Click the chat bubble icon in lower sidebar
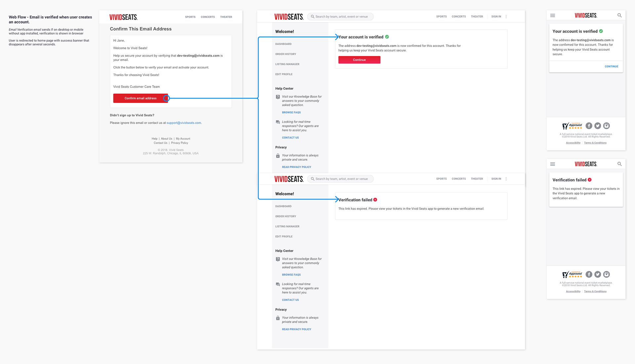 [x=278, y=284]
